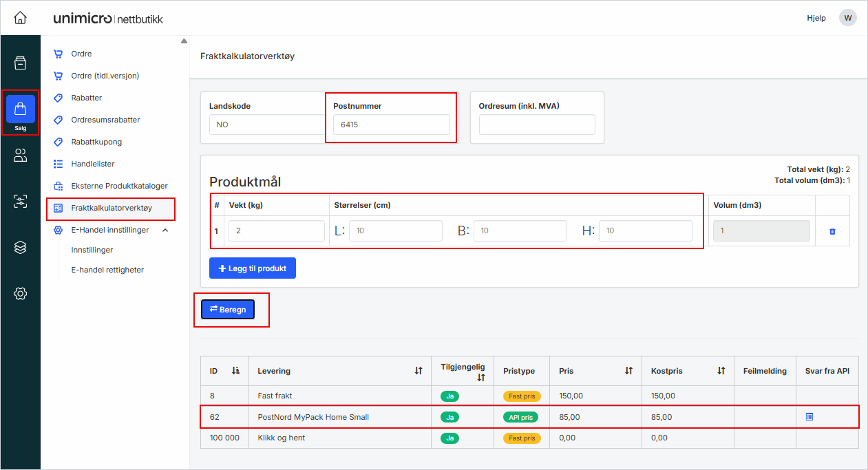Open API response icon for PostNord row

point(809,417)
